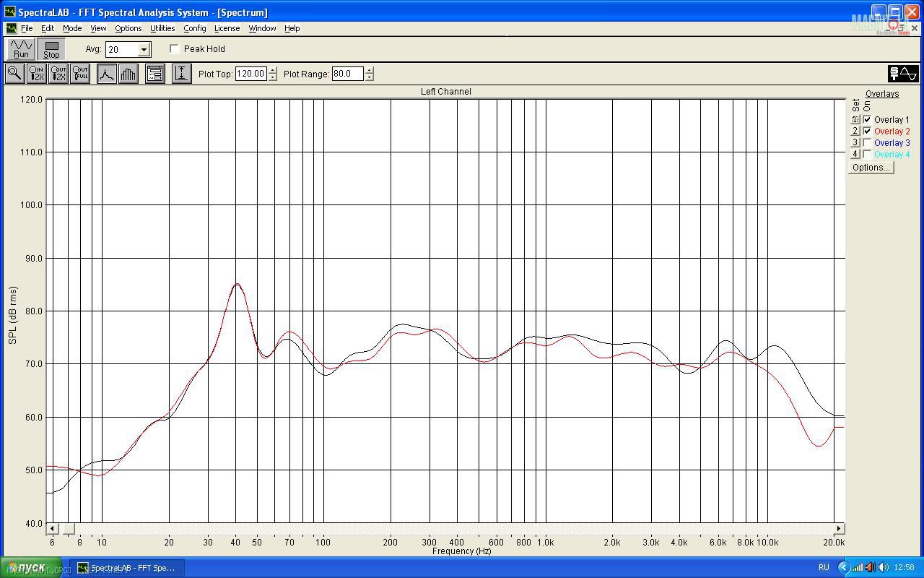
Task: Click the Zoom In 2X icon
Action: pyautogui.click(x=36, y=74)
